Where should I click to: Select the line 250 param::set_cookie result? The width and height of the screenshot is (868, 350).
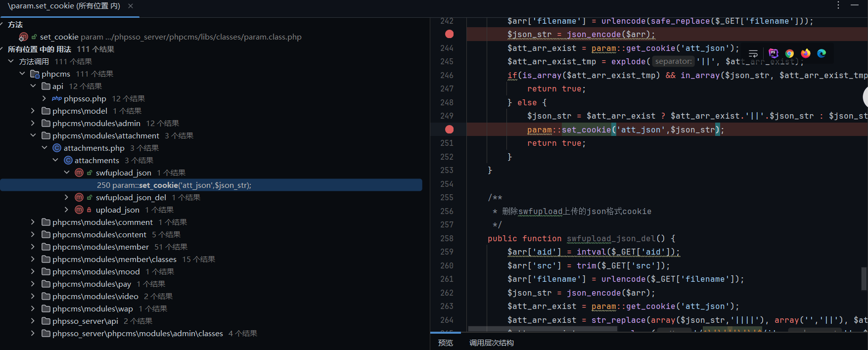(174, 185)
